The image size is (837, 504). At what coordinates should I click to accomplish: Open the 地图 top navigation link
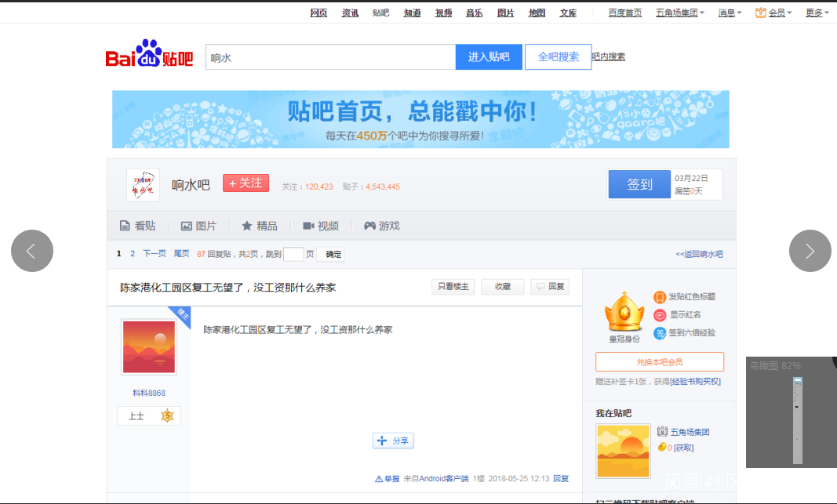(537, 13)
